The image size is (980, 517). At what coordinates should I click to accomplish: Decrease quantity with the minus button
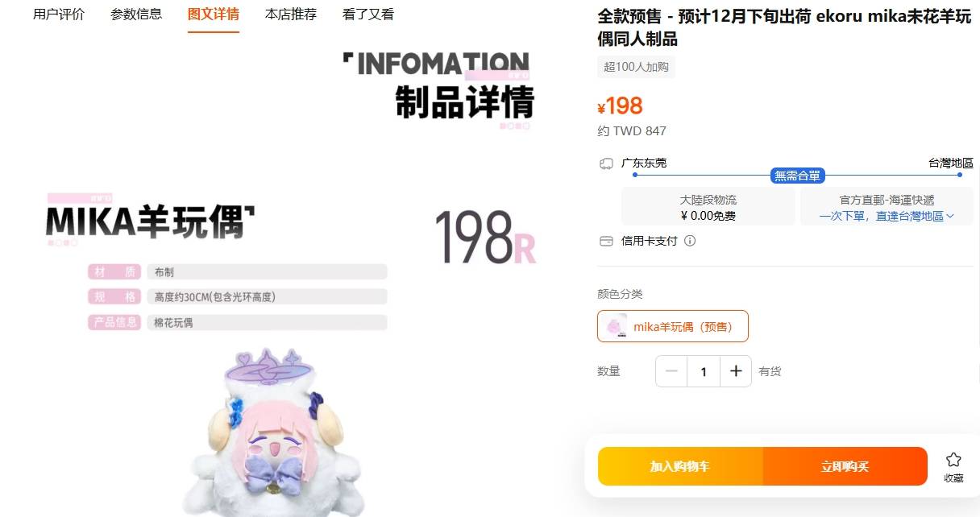671,371
